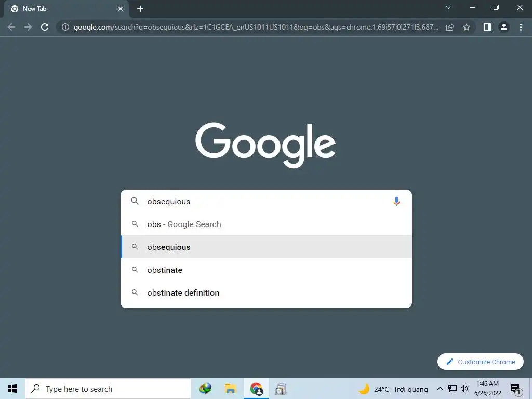This screenshot has height=399, width=532.
Task: Open a new tab with the plus button
Action: 140,9
